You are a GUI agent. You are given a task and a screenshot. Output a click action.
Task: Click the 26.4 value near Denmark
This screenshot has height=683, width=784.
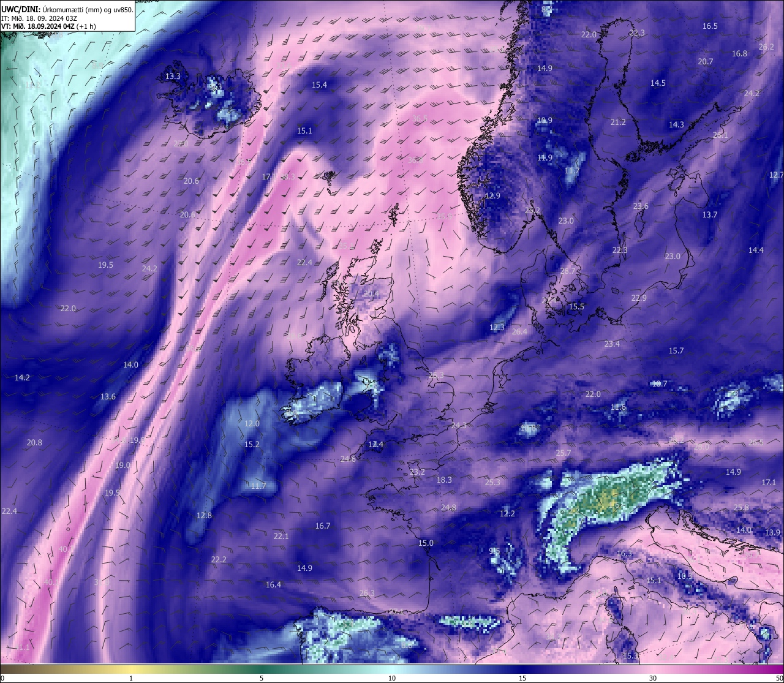click(519, 332)
